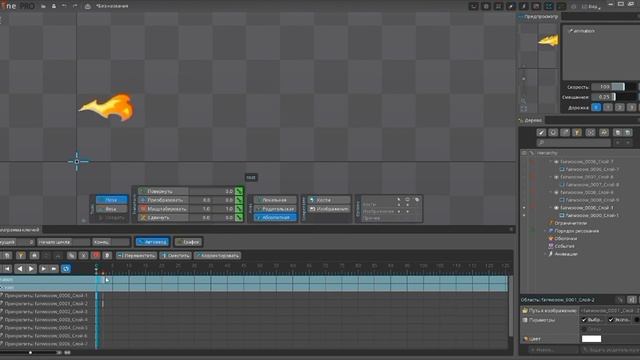Set key for scale green key icon
The width and height of the screenshot is (640, 360).
tap(239, 209)
